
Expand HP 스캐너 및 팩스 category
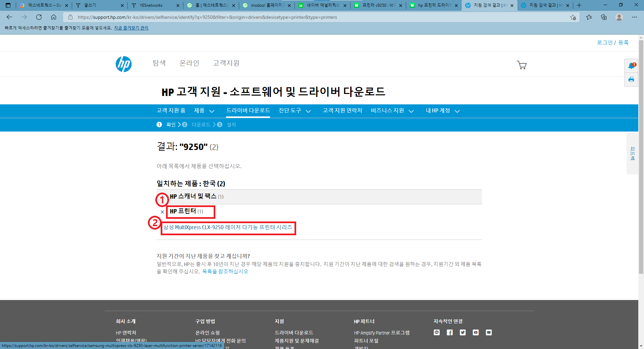[319, 197]
